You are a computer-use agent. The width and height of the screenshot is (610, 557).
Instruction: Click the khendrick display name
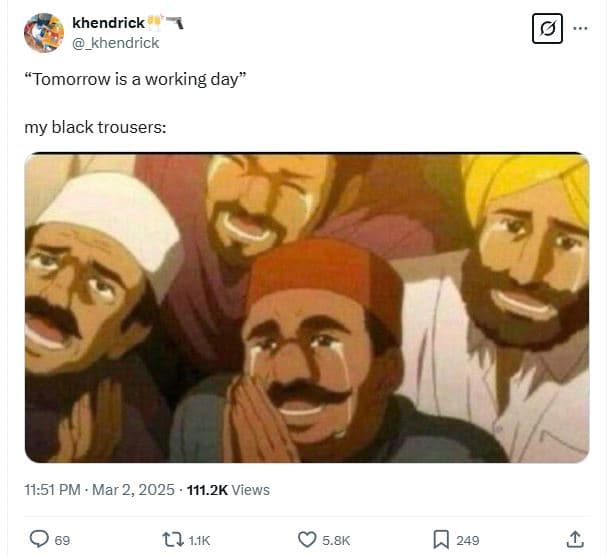coord(108,22)
